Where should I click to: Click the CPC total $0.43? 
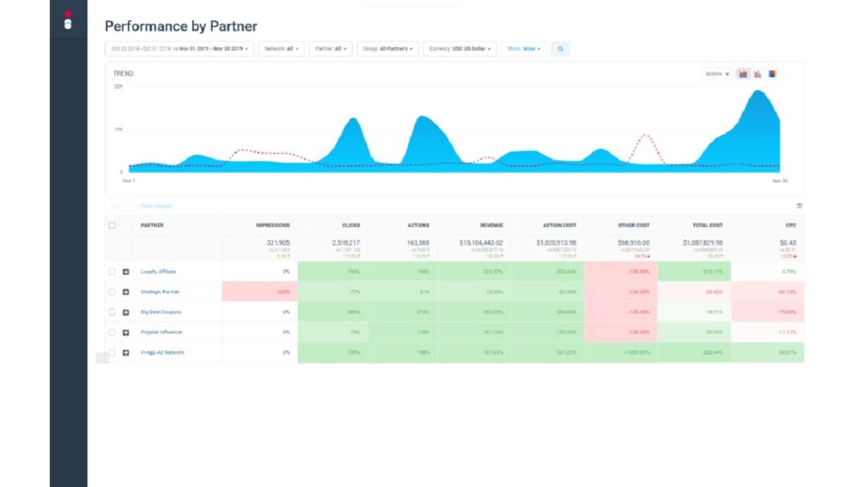point(788,243)
